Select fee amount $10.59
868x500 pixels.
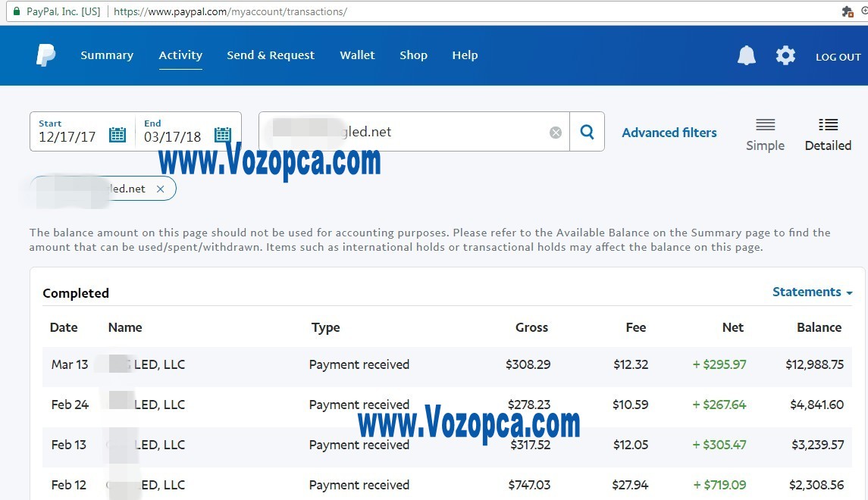click(x=631, y=405)
